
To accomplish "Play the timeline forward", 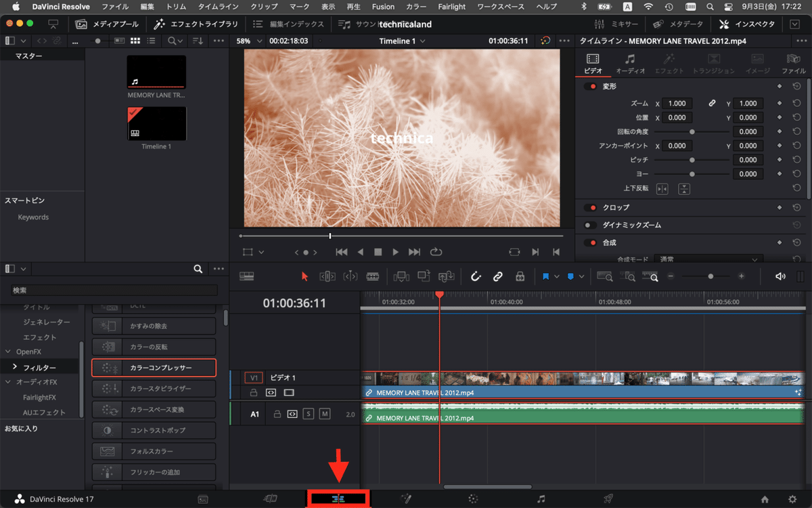I will point(396,252).
